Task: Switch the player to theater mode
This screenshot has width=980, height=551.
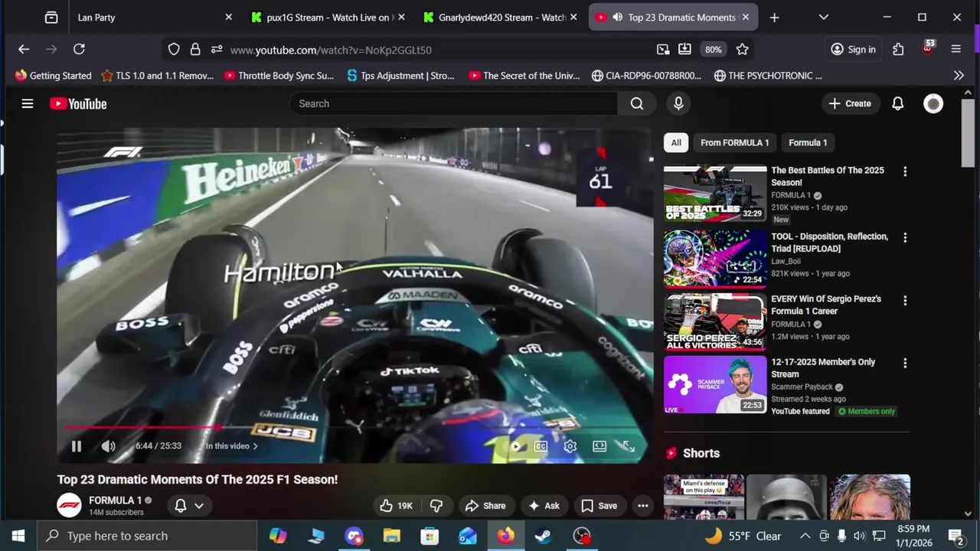Action: pyautogui.click(x=599, y=446)
